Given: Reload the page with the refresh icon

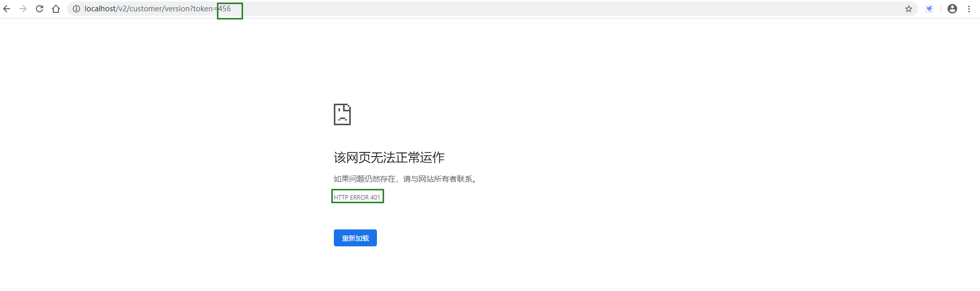Looking at the screenshot, I should click(39, 9).
